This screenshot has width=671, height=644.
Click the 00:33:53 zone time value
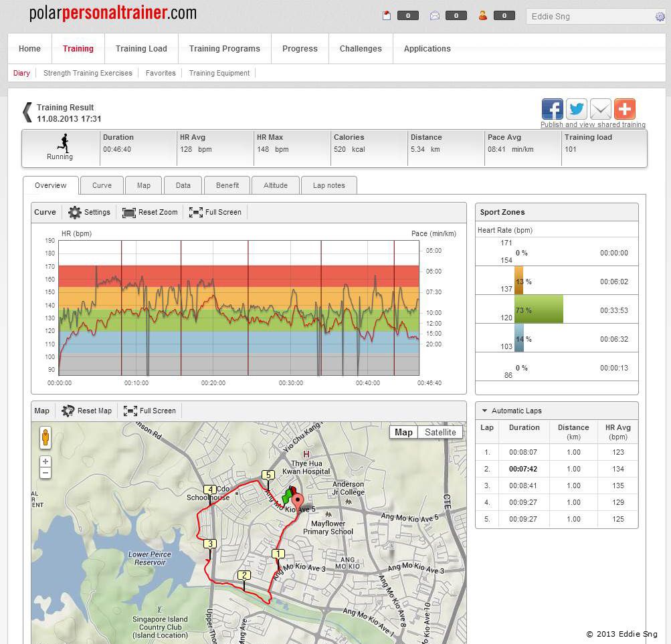pyautogui.click(x=613, y=310)
